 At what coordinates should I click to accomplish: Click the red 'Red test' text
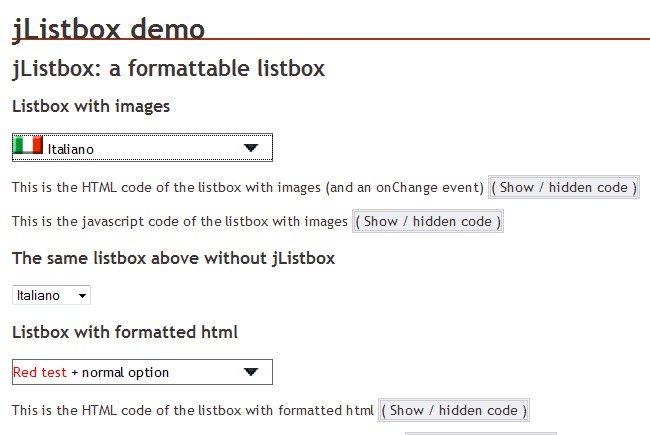coord(40,372)
